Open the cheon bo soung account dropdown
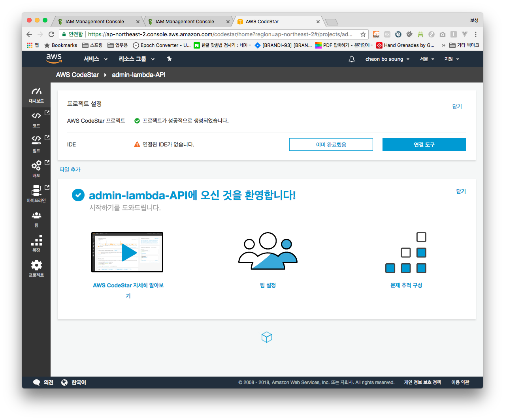This screenshot has width=505, height=420. click(x=387, y=59)
